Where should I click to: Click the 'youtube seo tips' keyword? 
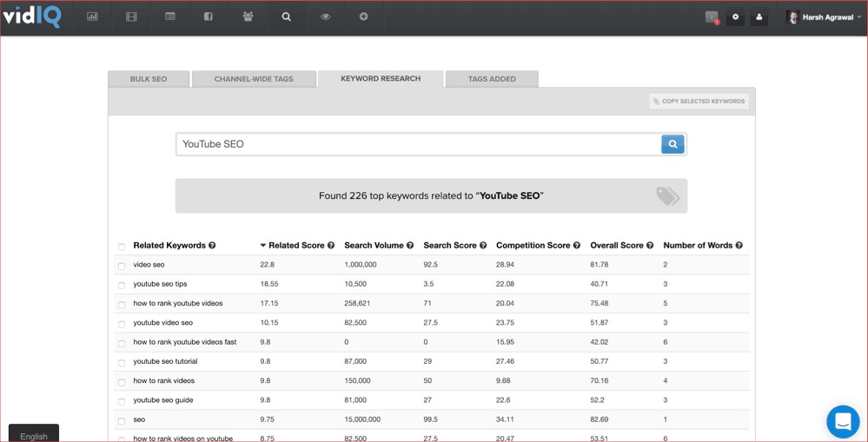pyautogui.click(x=160, y=284)
